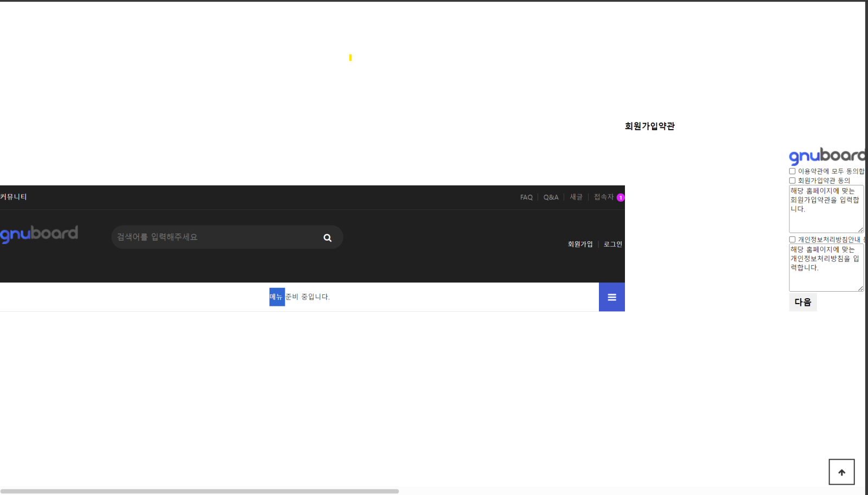868x495 pixels.
Task: Click the gnuboard logo in dark header
Action: (x=39, y=234)
